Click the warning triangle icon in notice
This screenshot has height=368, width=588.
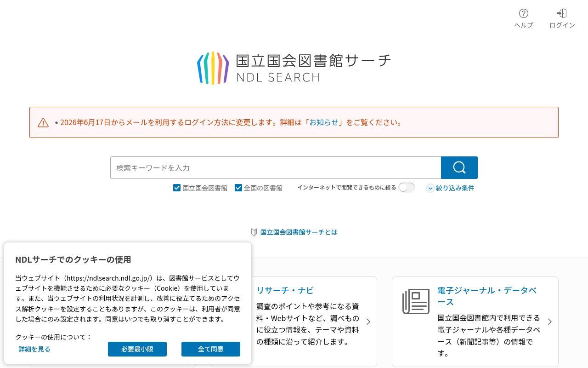click(43, 122)
